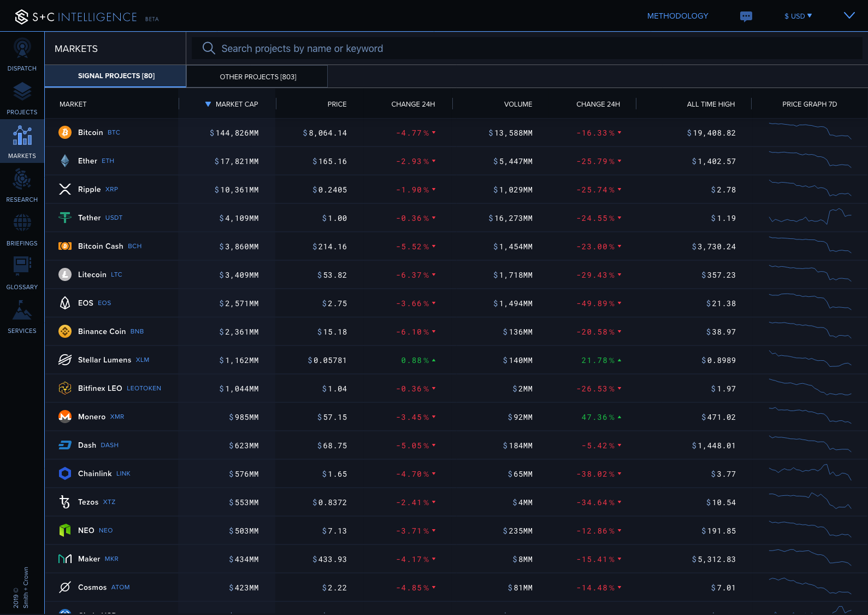Image resolution: width=868 pixels, height=615 pixels.
Task: Click the Tezos coin icon
Action: coord(65,502)
